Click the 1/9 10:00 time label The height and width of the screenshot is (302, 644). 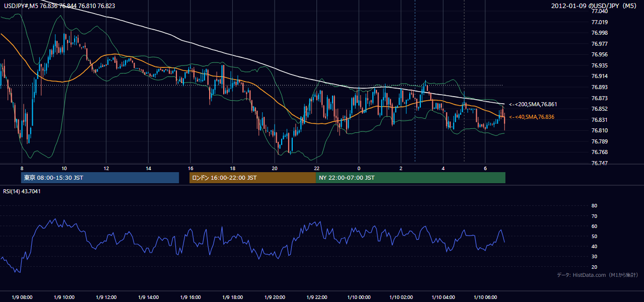point(64,297)
